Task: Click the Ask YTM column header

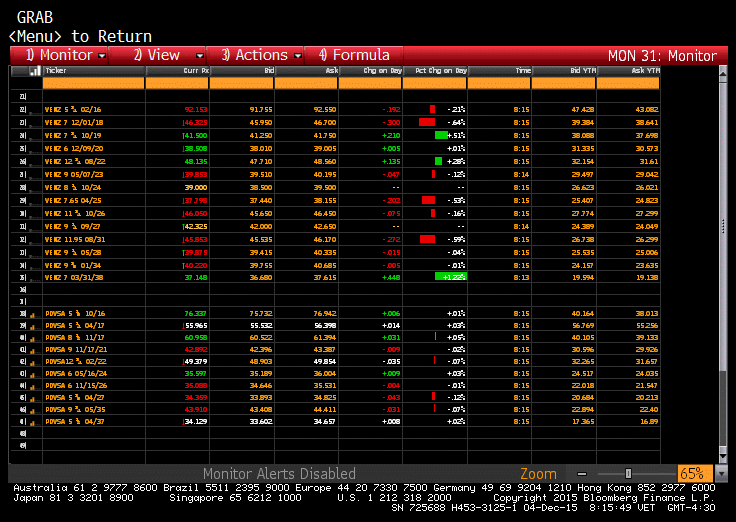Action: 629,71
